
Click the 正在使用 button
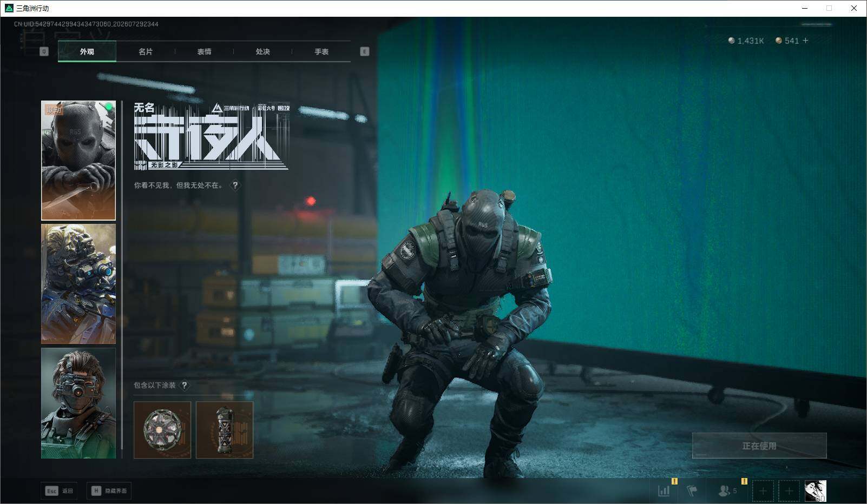(759, 446)
